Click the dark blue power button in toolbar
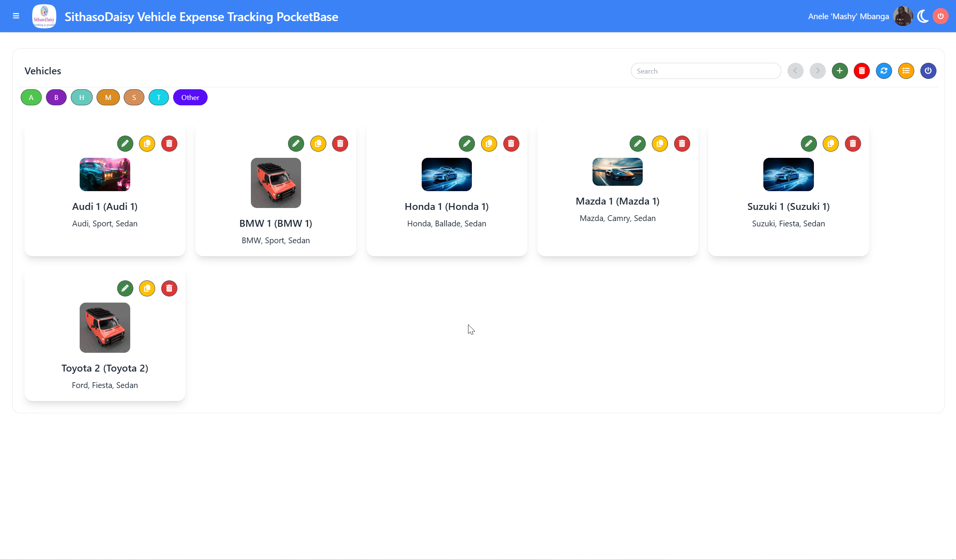This screenshot has width=956, height=560. pos(928,71)
